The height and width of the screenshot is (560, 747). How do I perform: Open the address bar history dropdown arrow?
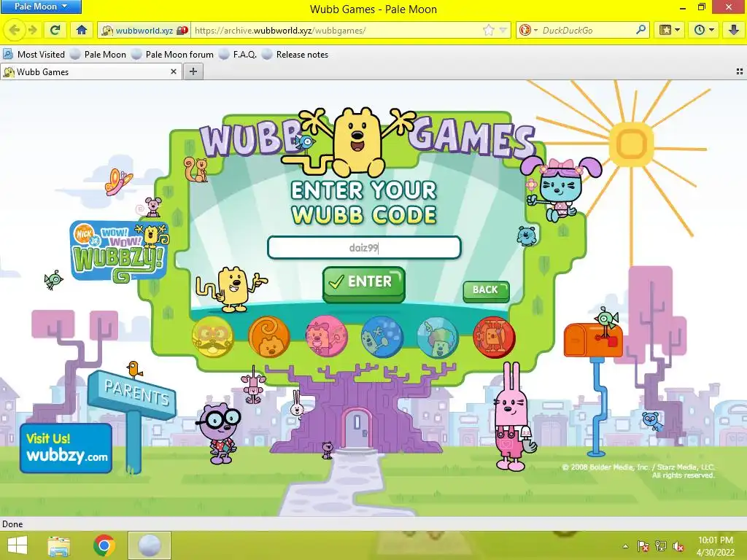click(503, 31)
